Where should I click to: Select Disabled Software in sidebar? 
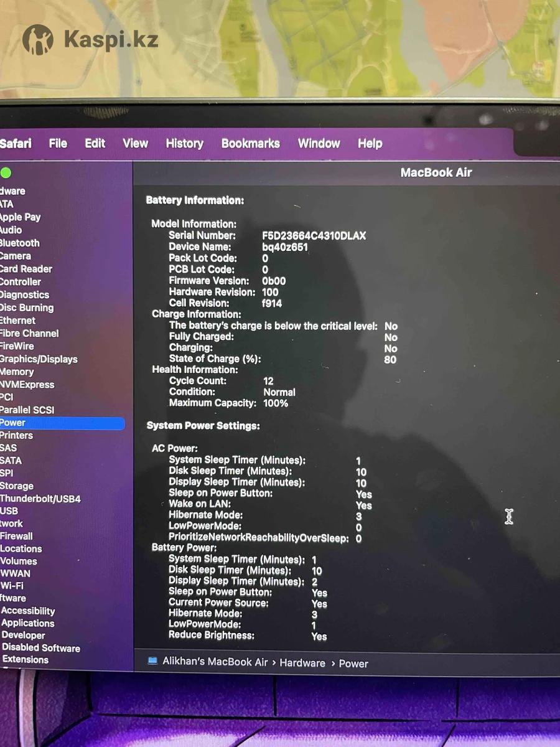(41, 648)
